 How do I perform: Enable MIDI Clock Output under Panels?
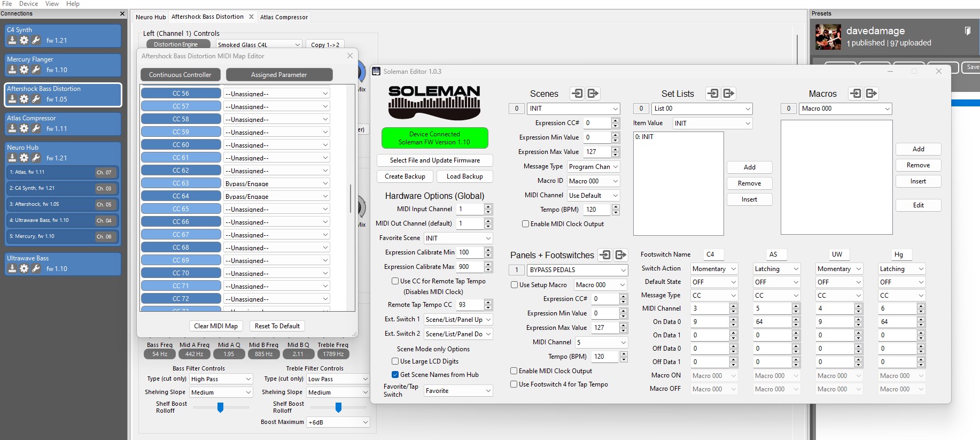click(514, 371)
